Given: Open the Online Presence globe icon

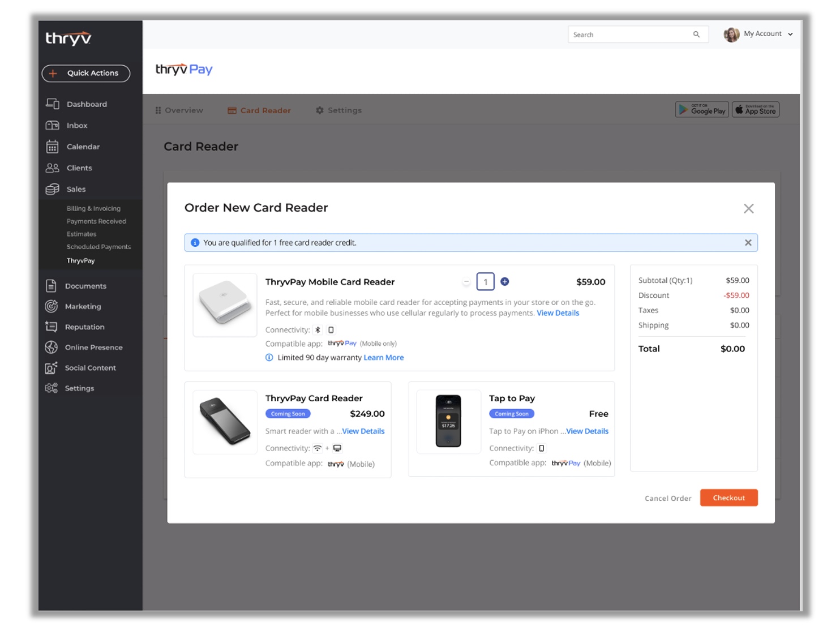Looking at the screenshot, I should click(51, 347).
